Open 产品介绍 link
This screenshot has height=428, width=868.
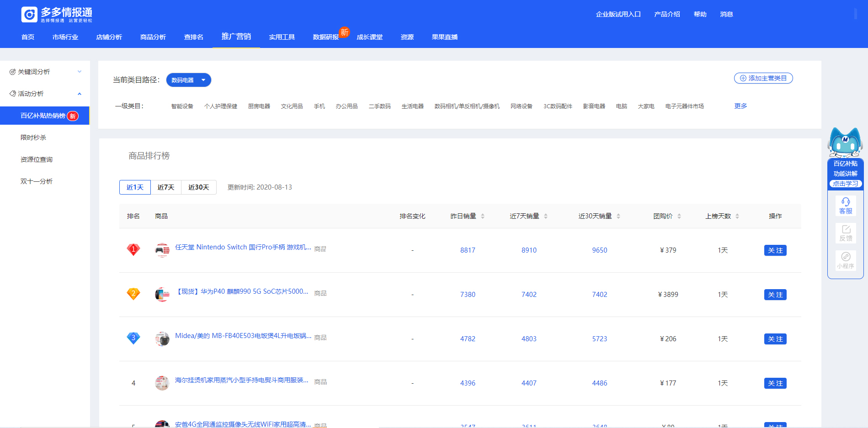click(x=667, y=14)
